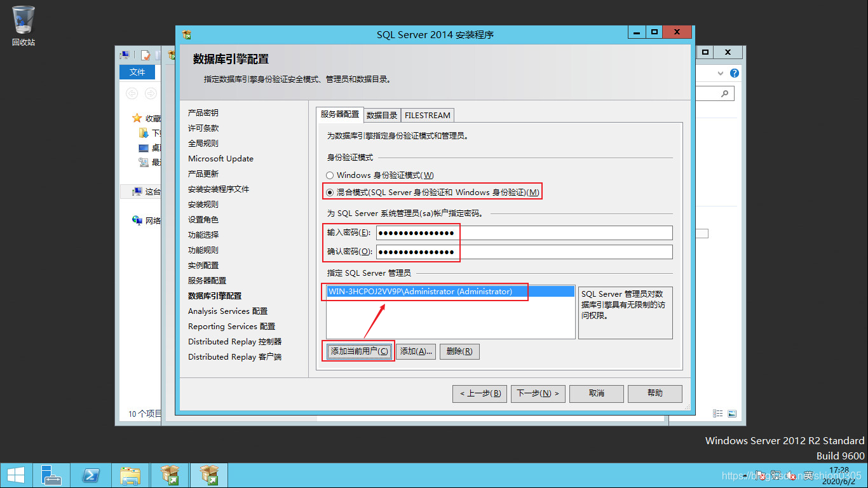Click the 实例配置 step
868x488 pixels.
tap(203, 266)
